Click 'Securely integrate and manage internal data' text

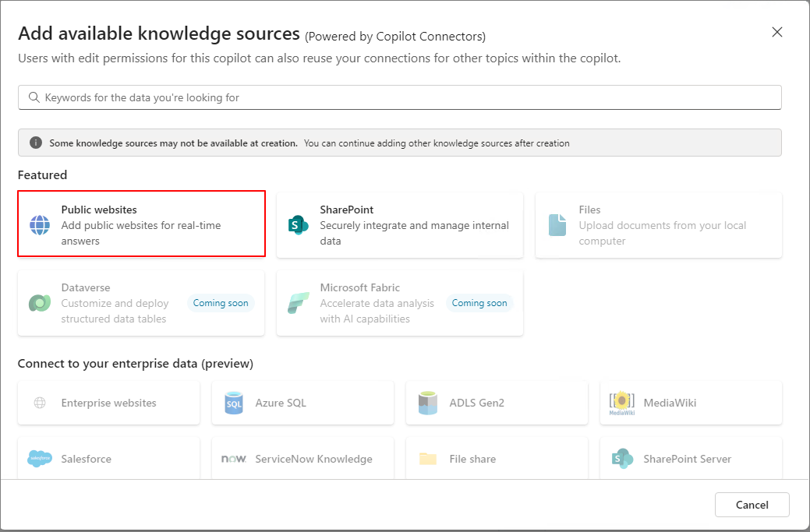pyautogui.click(x=414, y=233)
